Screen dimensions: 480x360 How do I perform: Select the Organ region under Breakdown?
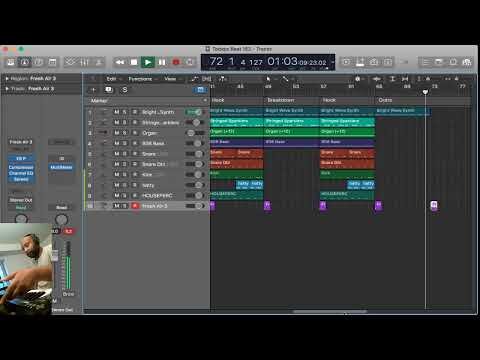point(292,132)
